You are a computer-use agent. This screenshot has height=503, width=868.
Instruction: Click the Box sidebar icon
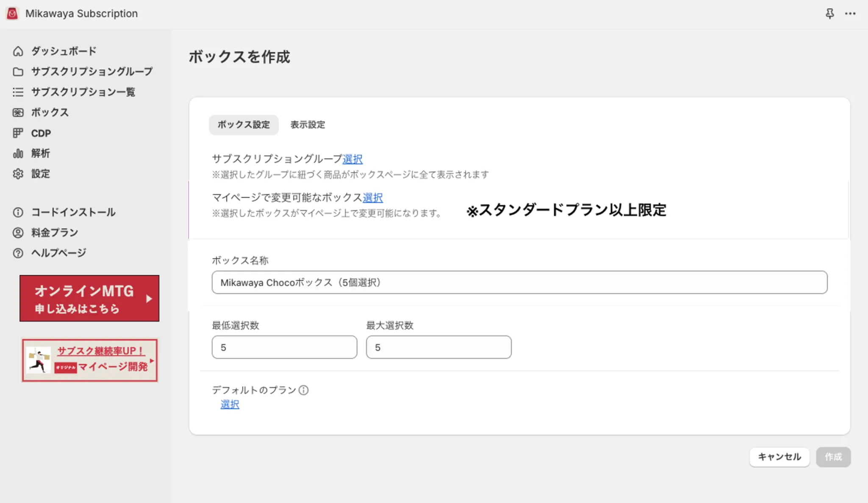(18, 112)
